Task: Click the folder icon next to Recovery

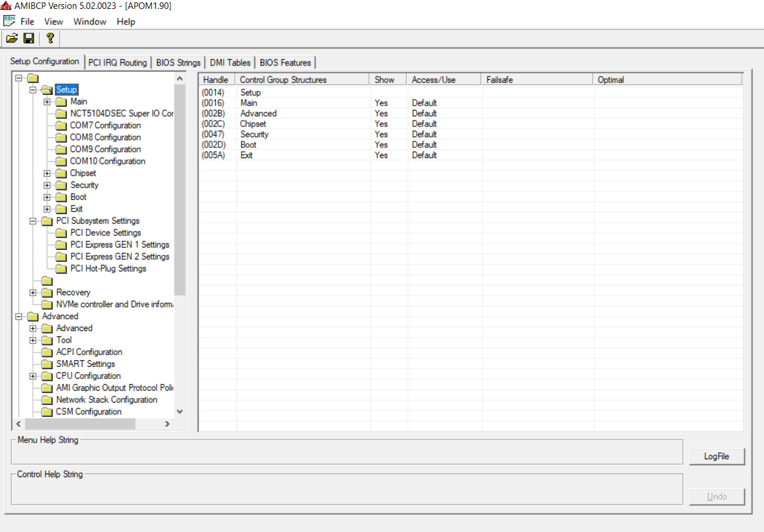Action: click(x=47, y=293)
